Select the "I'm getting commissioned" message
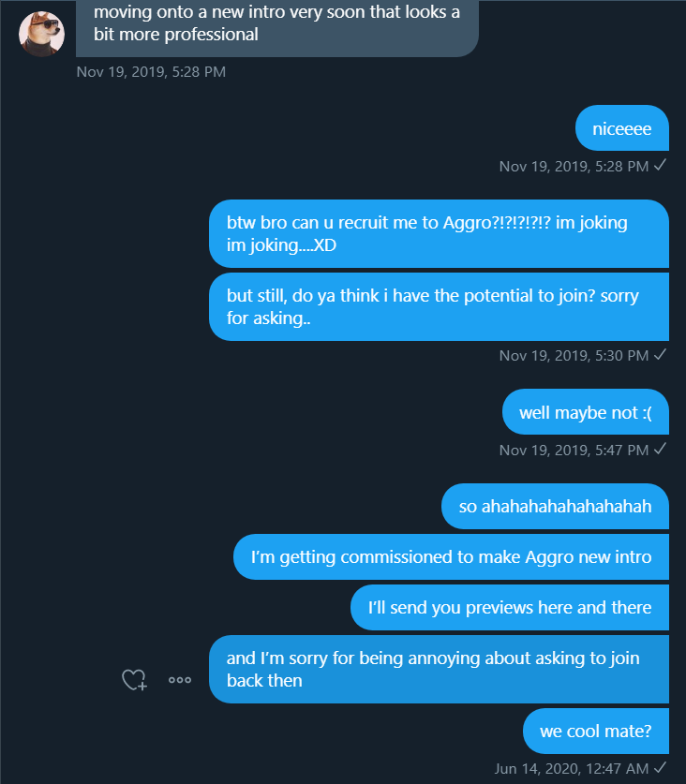686x784 pixels. 451,557
